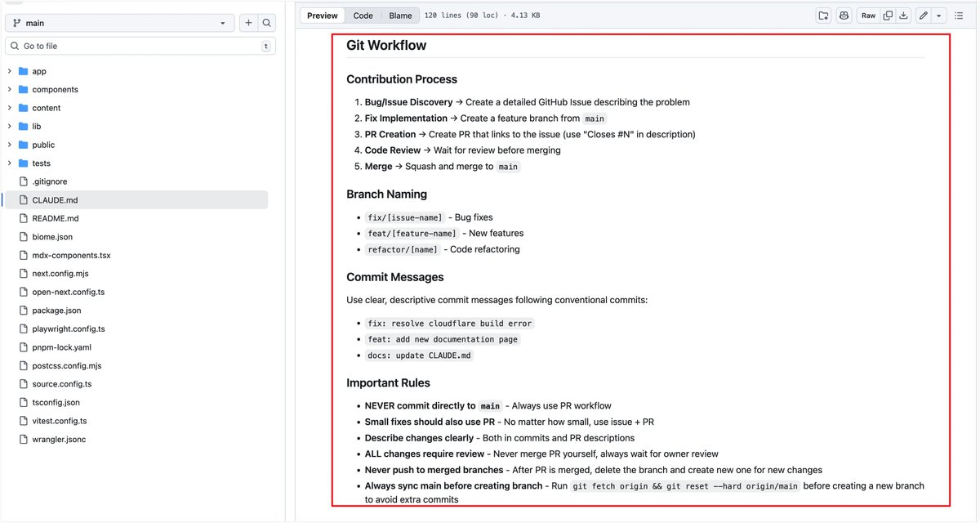The image size is (980, 523).
Task: Click 'fix: resolve cloudflare build error' code text
Action: tap(450, 324)
